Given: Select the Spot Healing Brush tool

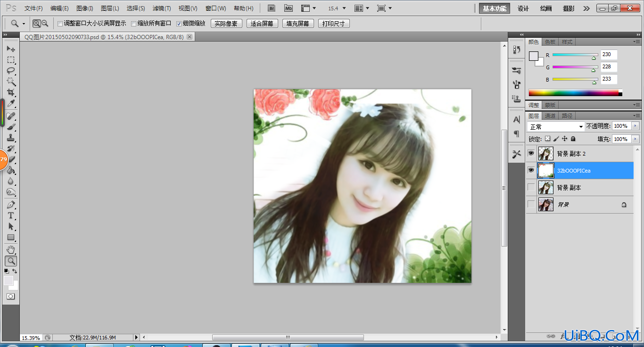Looking at the screenshot, I should [11, 116].
